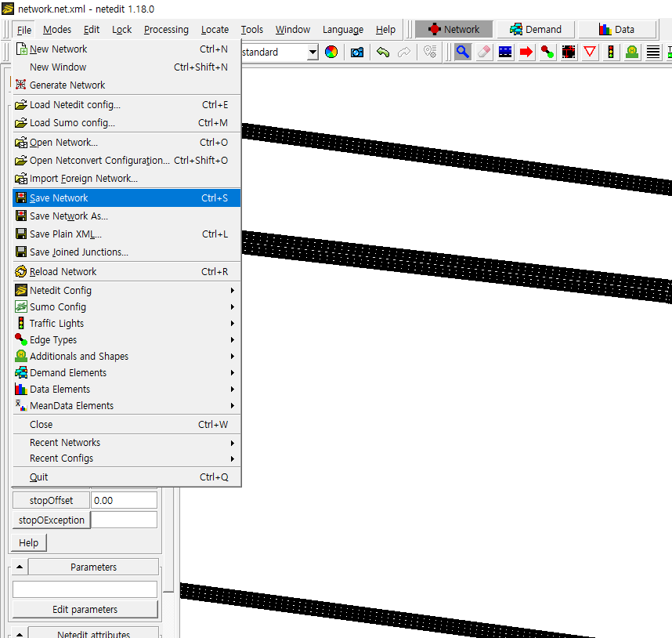The height and width of the screenshot is (638, 672).
Task: Switch to Demand supermode
Action: point(536,30)
